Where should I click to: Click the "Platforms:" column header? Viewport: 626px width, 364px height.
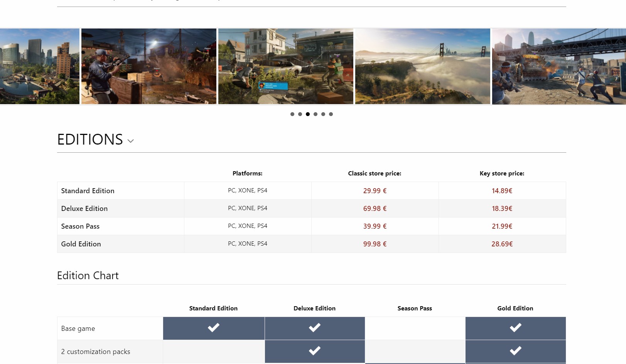248,174
